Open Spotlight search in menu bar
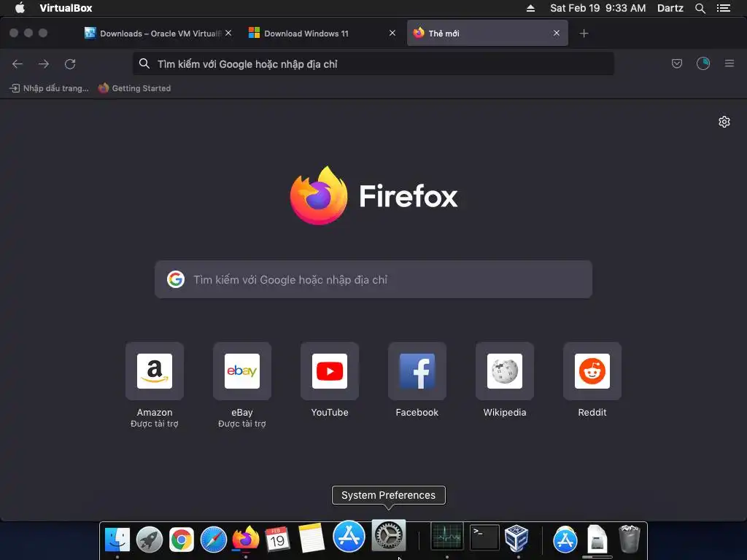This screenshot has width=747, height=560. [x=700, y=8]
